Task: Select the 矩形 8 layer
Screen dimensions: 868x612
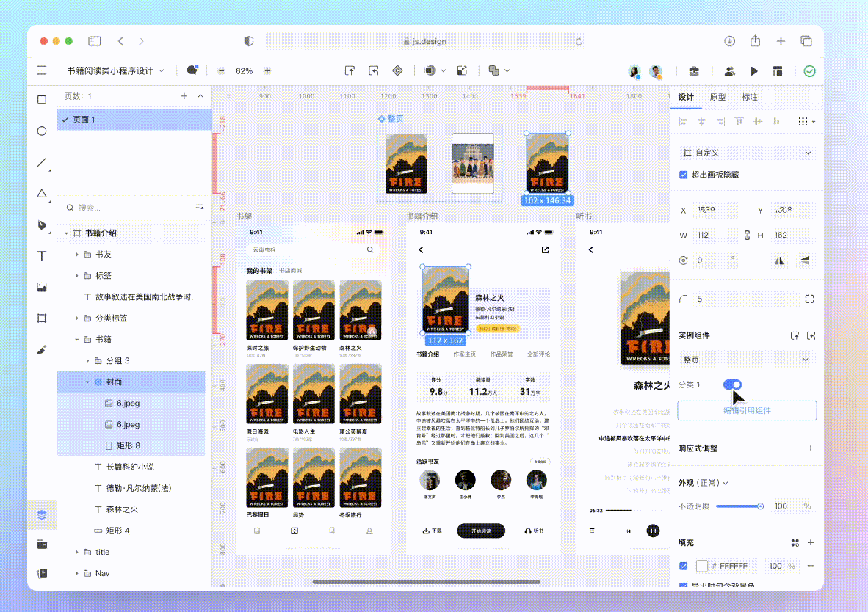Action: 131,445
